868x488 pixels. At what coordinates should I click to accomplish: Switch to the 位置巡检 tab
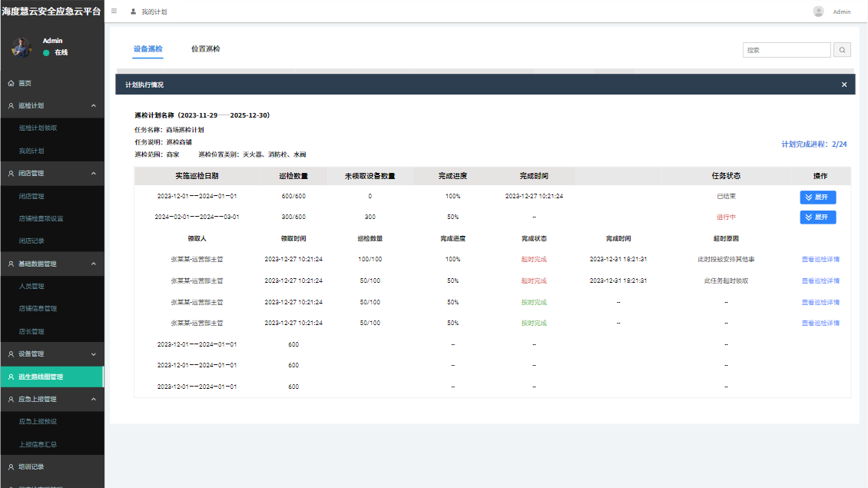point(205,49)
